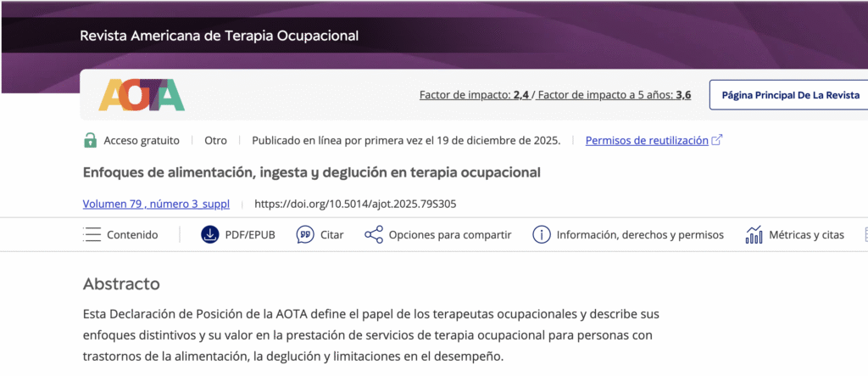Select Métricas y citas
868x376 pixels.
pos(807,234)
